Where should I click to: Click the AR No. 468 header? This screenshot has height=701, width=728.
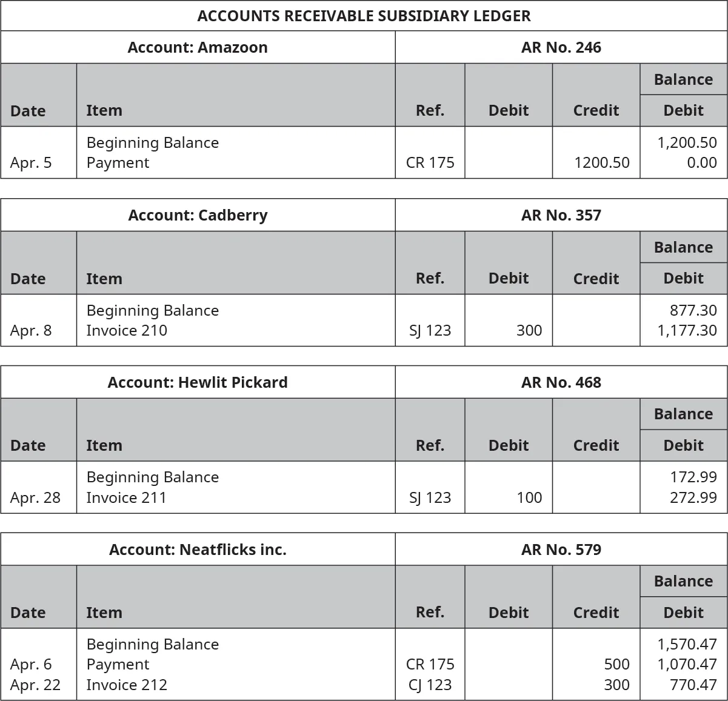(x=561, y=382)
